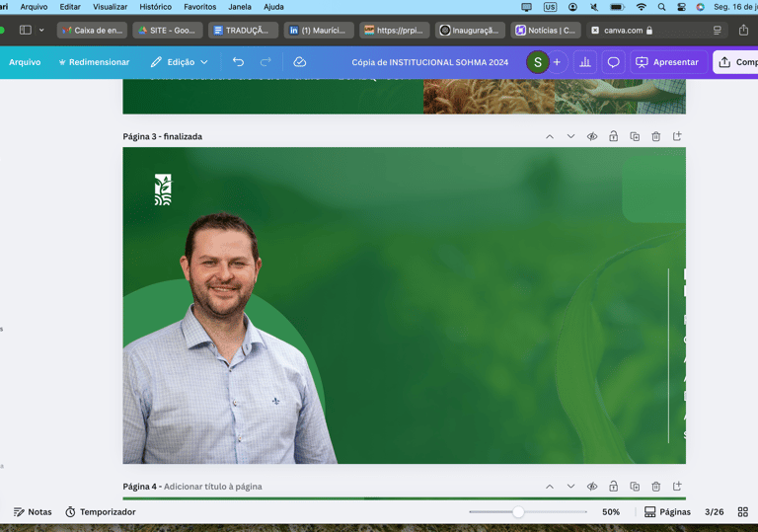Click Adicionar título à página for Página 4

tap(213, 486)
